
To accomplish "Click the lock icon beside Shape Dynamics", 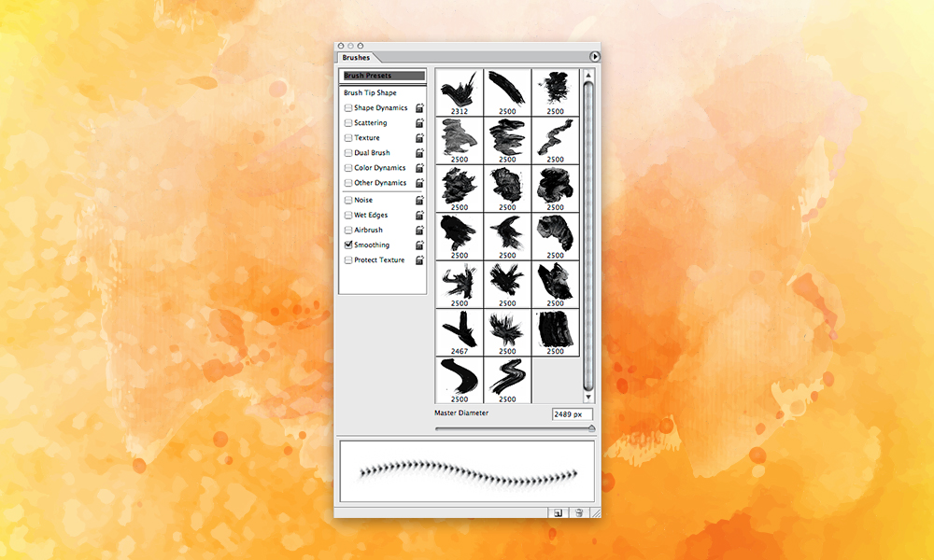I will pos(418,107).
